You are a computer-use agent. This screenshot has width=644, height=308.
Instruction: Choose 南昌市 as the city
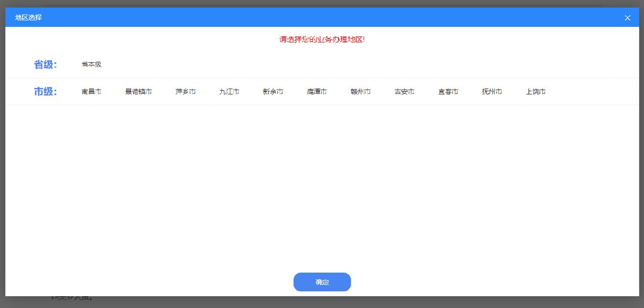point(91,92)
